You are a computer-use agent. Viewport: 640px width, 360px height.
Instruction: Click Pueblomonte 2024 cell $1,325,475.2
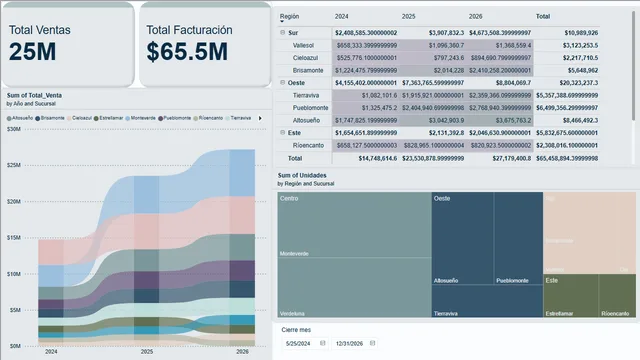tap(379, 108)
